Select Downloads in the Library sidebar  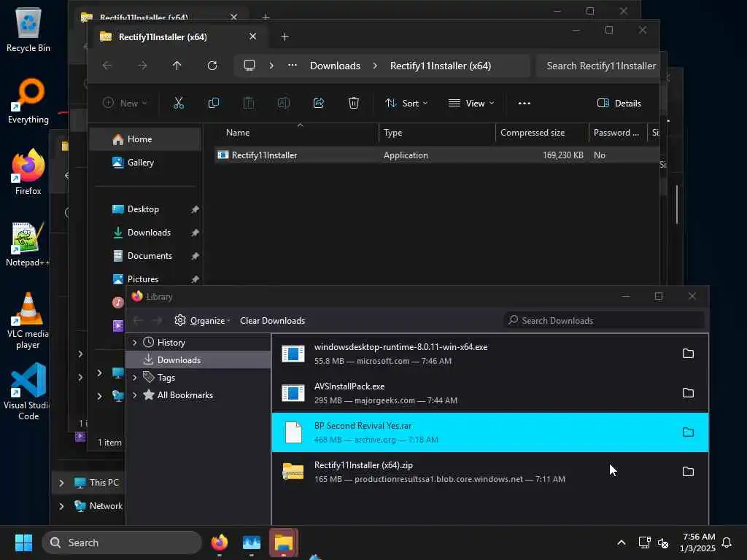(x=198, y=360)
